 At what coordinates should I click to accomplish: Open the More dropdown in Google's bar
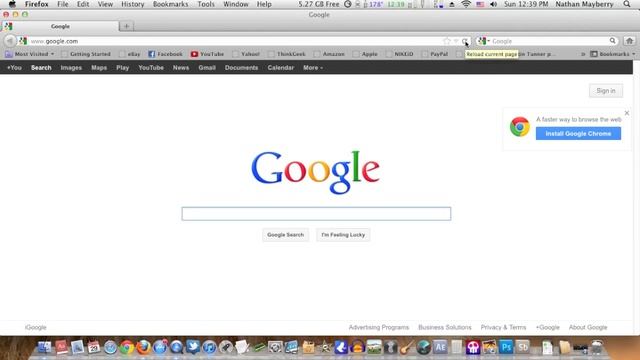(x=313, y=68)
